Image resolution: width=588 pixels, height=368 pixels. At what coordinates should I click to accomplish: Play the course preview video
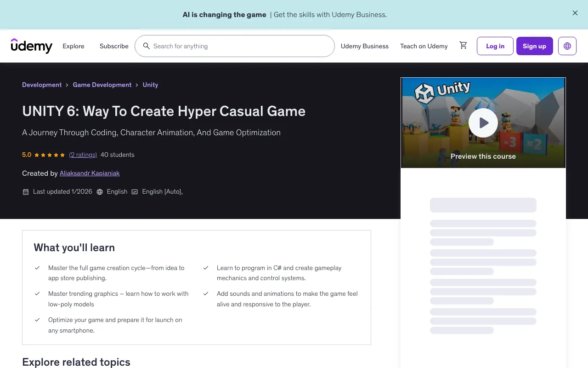click(483, 122)
